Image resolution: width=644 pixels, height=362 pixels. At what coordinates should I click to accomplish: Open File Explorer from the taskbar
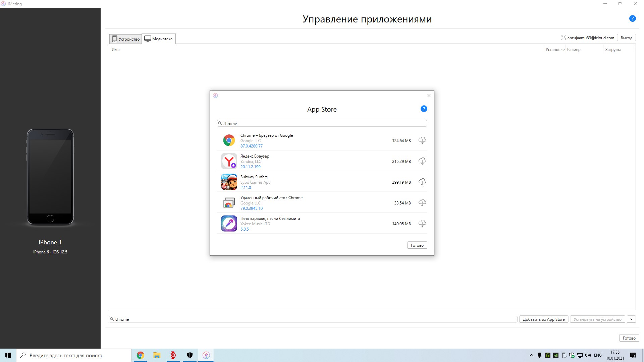coord(157,355)
